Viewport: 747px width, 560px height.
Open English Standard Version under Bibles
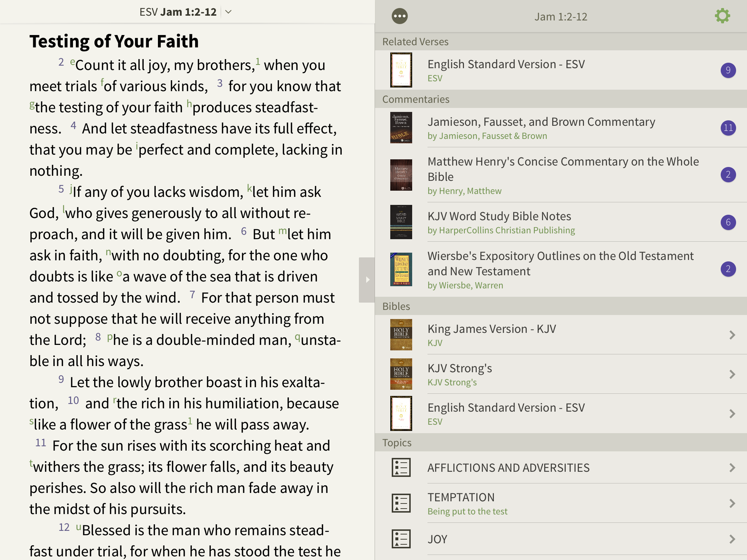coord(561,413)
